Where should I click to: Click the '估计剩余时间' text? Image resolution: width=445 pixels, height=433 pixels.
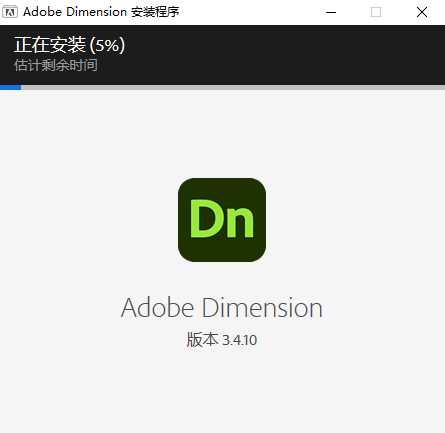coord(56,65)
